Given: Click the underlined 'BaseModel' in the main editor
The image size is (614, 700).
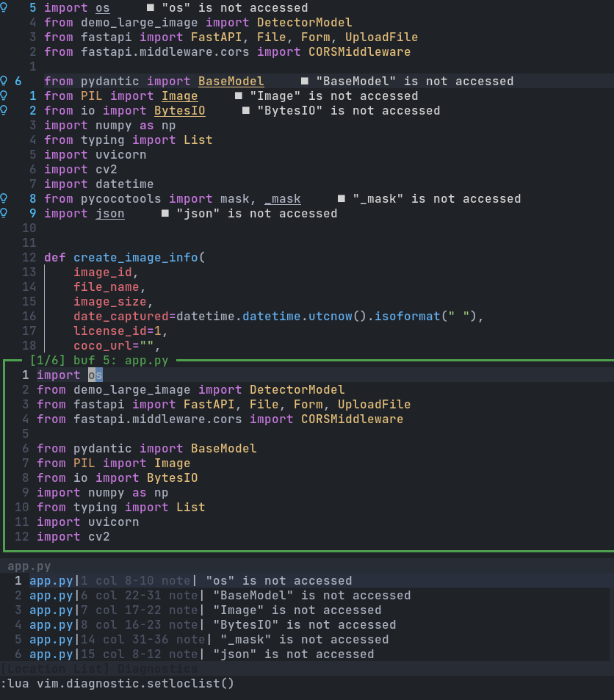Looking at the screenshot, I should point(231,82).
